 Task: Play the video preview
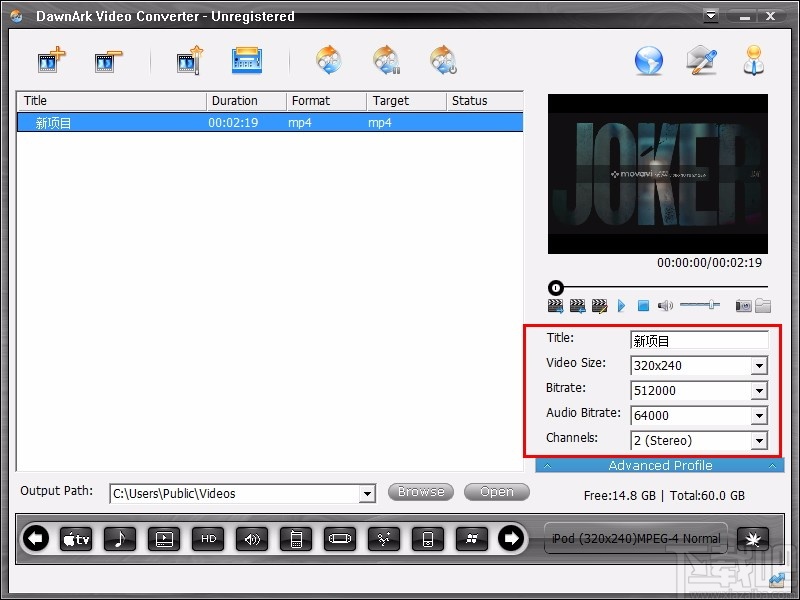tap(622, 305)
